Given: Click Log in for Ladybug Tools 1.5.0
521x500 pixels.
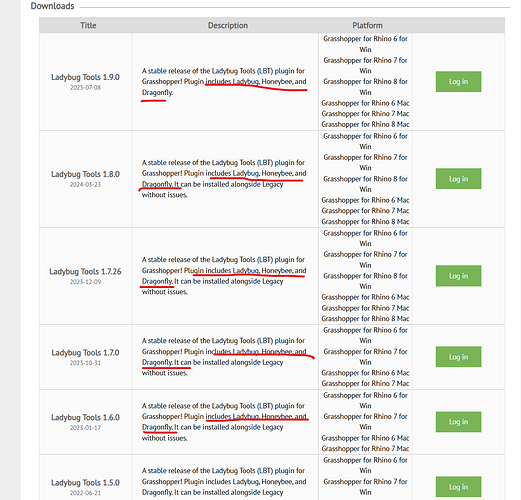Looking at the screenshot, I should pyautogui.click(x=458, y=487).
